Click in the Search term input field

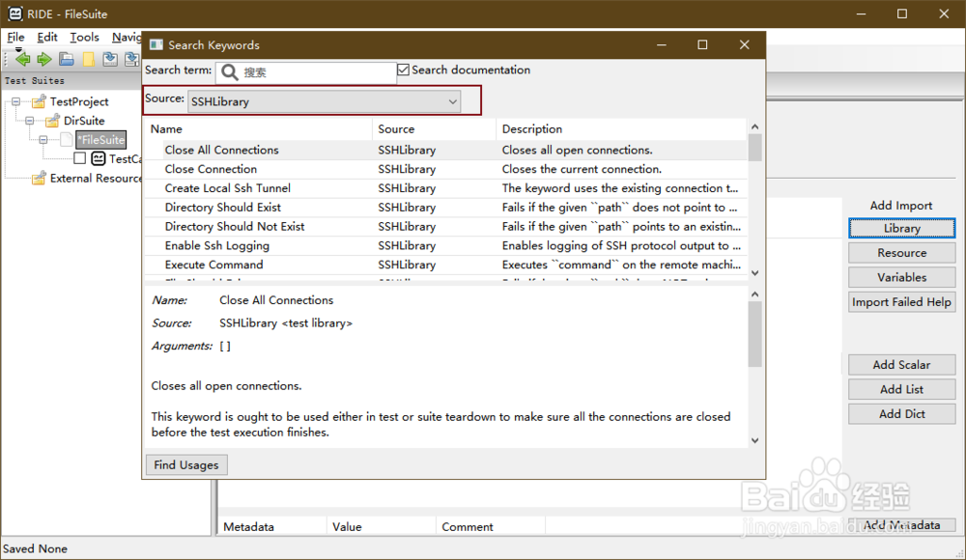pyautogui.click(x=305, y=72)
